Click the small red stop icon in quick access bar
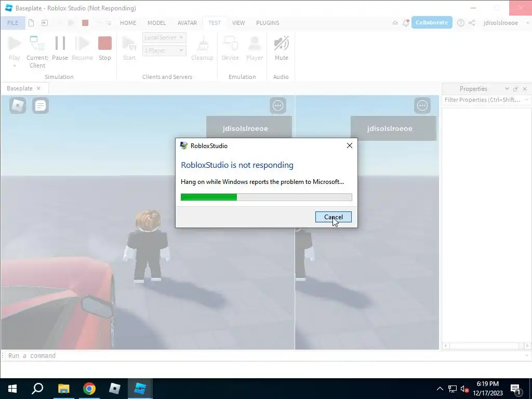The image size is (532, 399). coord(85,23)
